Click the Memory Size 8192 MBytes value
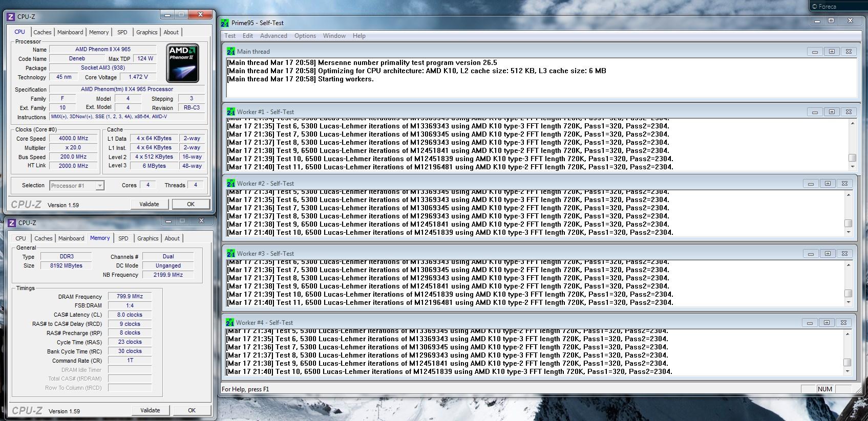The width and height of the screenshot is (868, 421). click(x=66, y=265)
